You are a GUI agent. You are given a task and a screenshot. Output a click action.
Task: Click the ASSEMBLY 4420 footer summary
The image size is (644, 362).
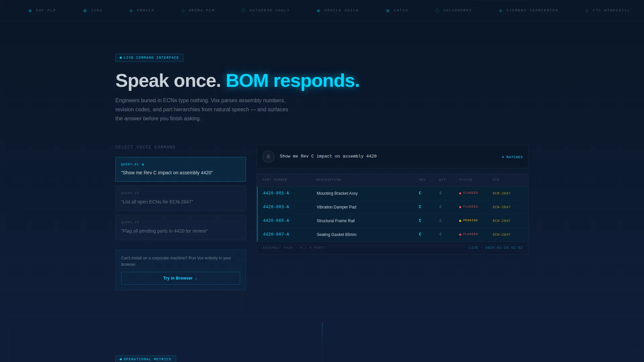(x=294, y=248)
